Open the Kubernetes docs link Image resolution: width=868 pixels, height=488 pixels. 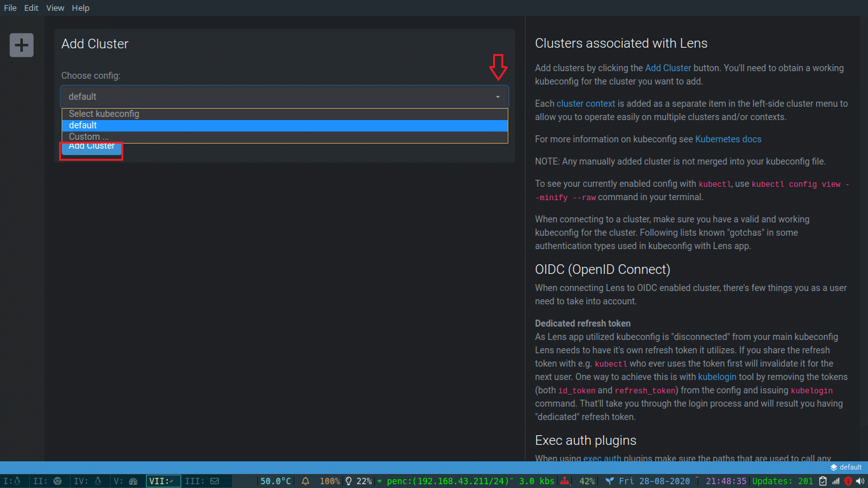coord(728,139)
